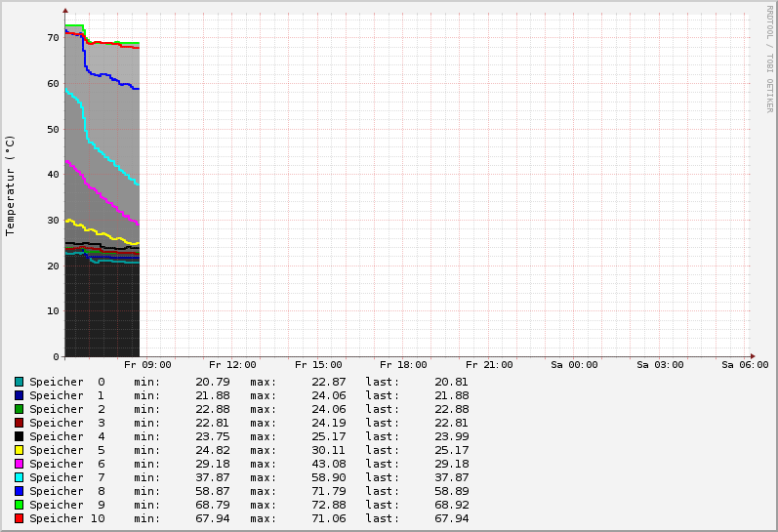Click the 70 value on the temperature axis

click(54, 38)
